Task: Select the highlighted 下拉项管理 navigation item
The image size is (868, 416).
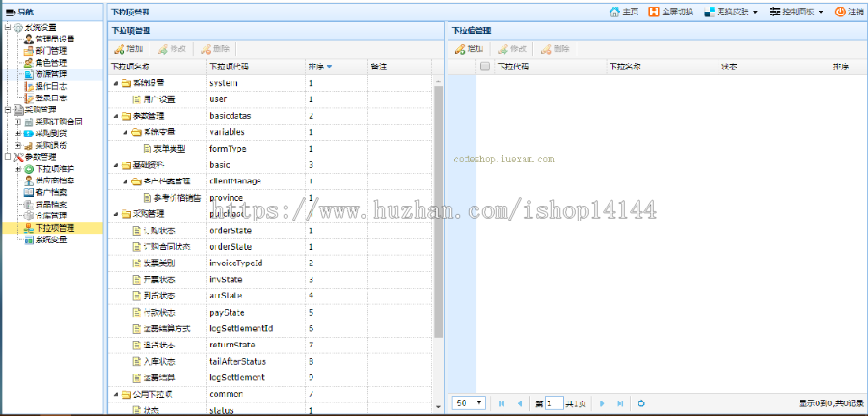Action: click(54, 228)
